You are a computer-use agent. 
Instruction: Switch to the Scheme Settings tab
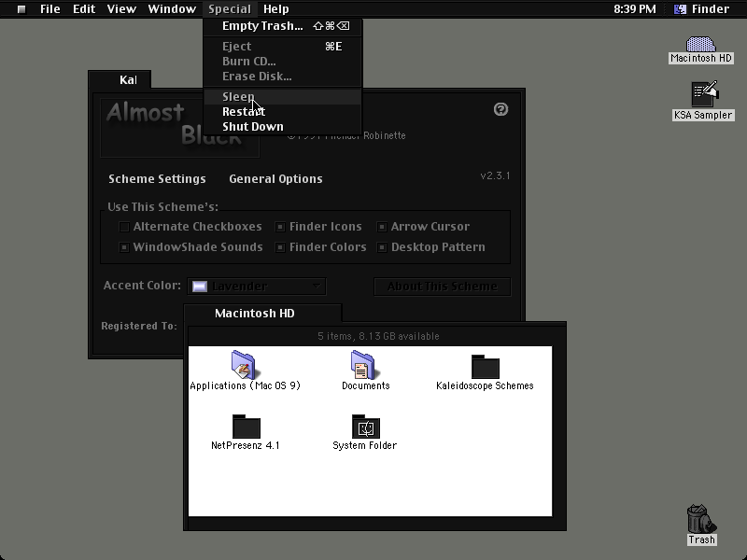coord(157,179)
